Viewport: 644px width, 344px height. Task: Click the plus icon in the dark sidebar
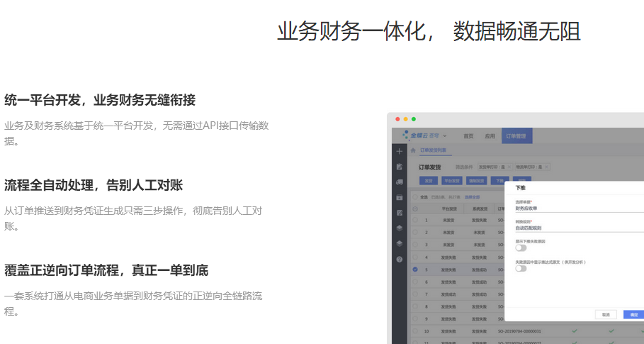click(400, 151)
